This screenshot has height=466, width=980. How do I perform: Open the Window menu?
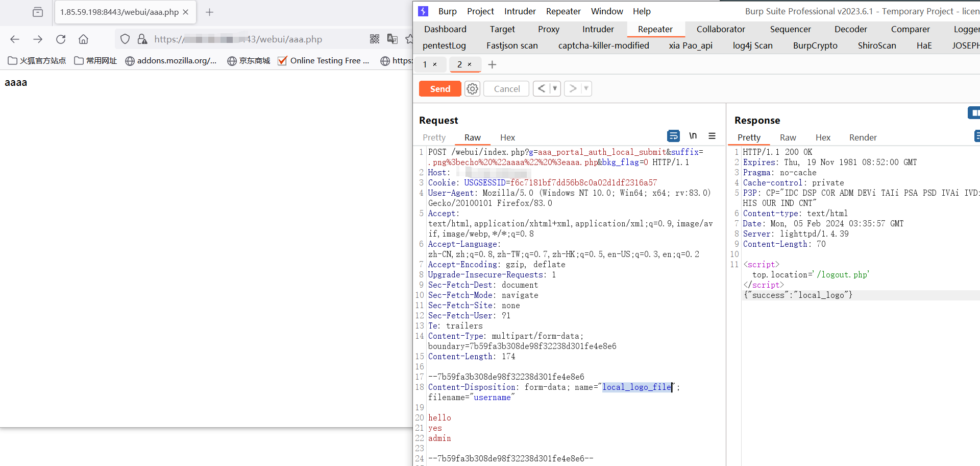(607, 11)
